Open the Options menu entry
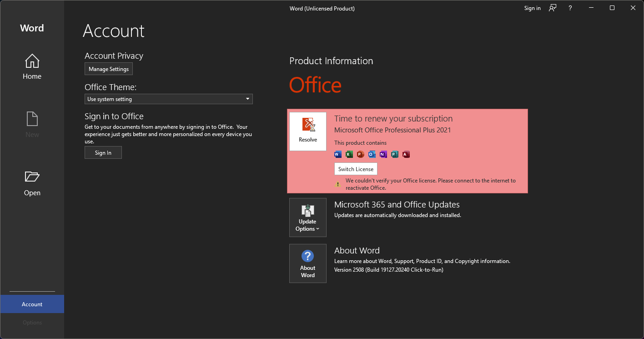This screenshot has height=339, width=644. coord(32,322)
